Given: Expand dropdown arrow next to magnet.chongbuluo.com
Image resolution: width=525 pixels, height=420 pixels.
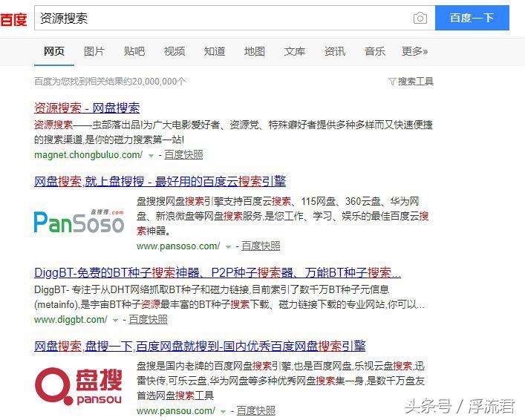Looking at the screenshot, I should (x=151, y=156).
